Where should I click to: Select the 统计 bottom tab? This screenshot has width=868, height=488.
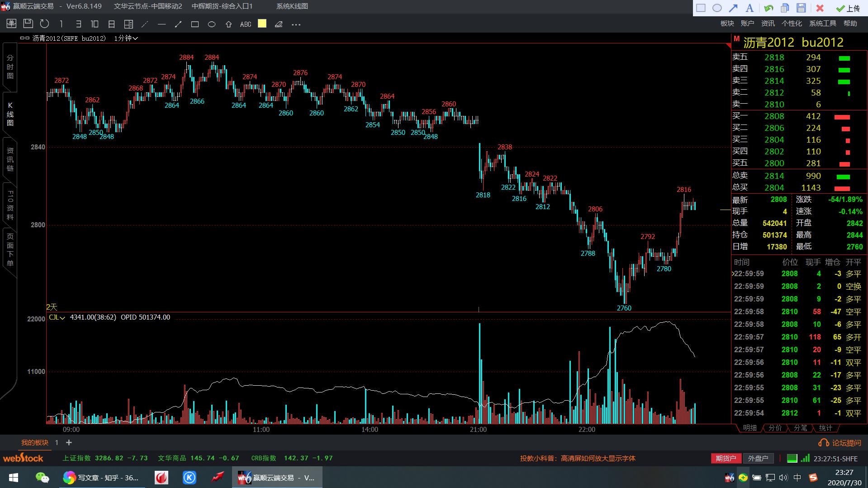click(x=825, y=428)
